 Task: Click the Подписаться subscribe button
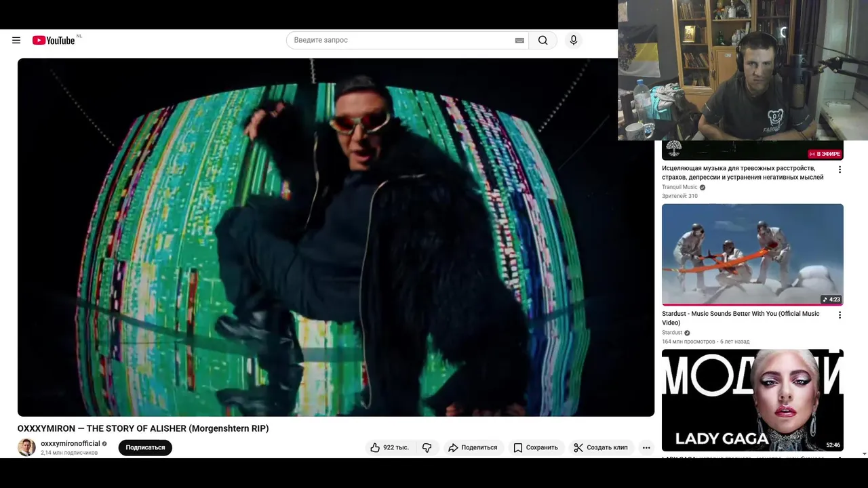[145, 447]
